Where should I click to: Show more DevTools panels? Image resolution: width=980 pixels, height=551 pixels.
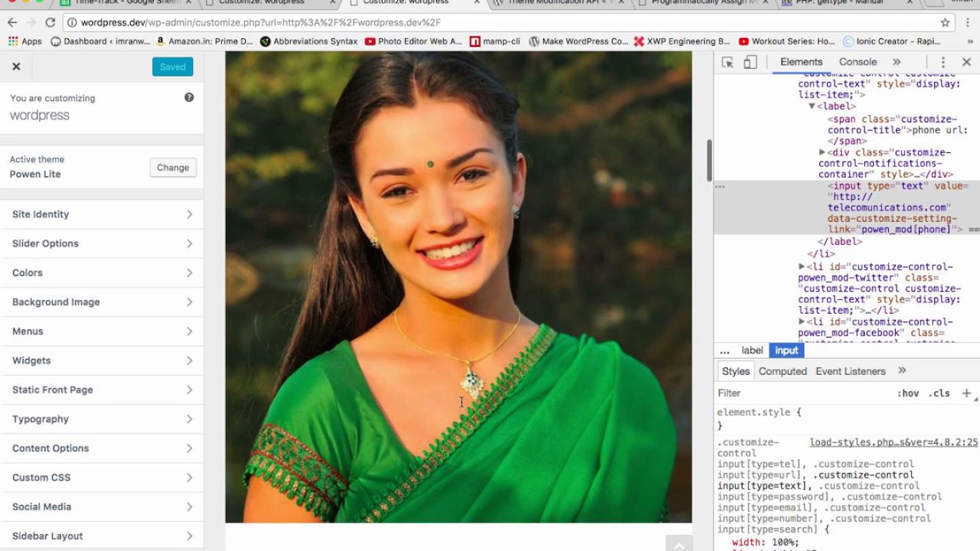click(x=897, y=62)
